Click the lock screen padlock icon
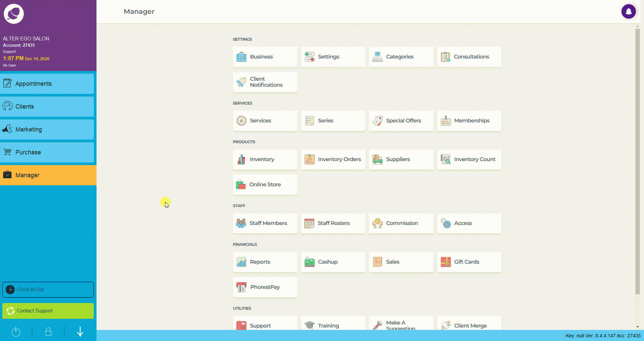644x341 pixels. coord(48,332)
